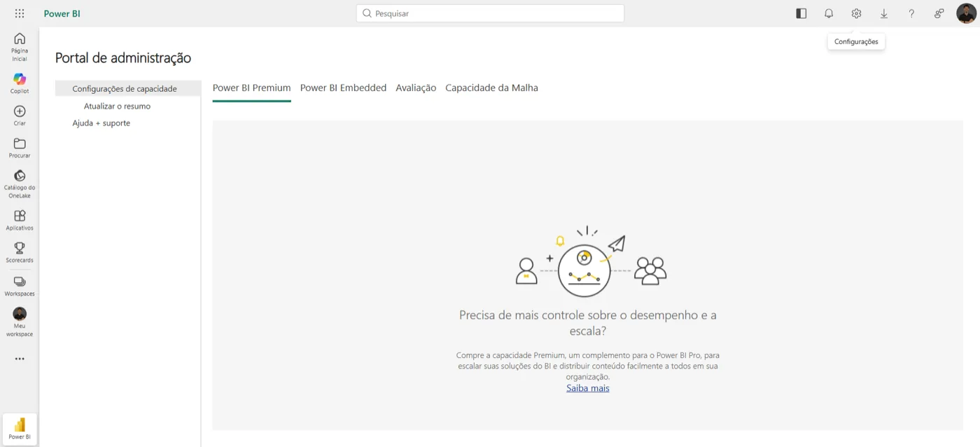Click the Pesquisar search field
Image resolution: width=980 pixels, height=447 pixels.
coord(490,13)
